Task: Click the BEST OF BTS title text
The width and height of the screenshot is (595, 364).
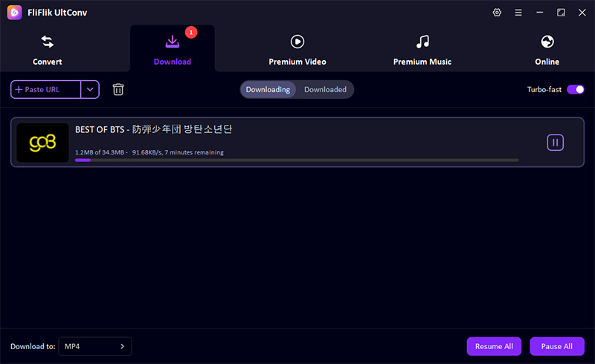Action: tap(154, 129)
